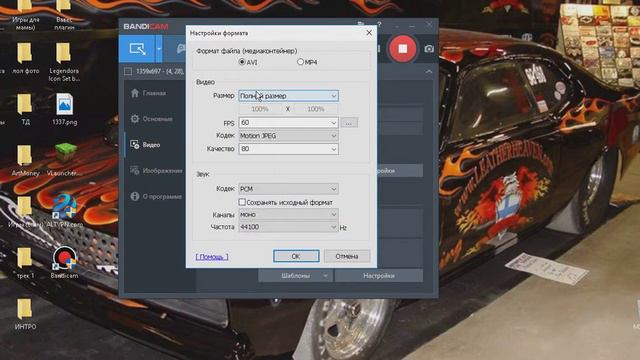This screenshot has width=640, height=360.
Task: Select the Legendora Icon Set folder
Action: point(64,62)
